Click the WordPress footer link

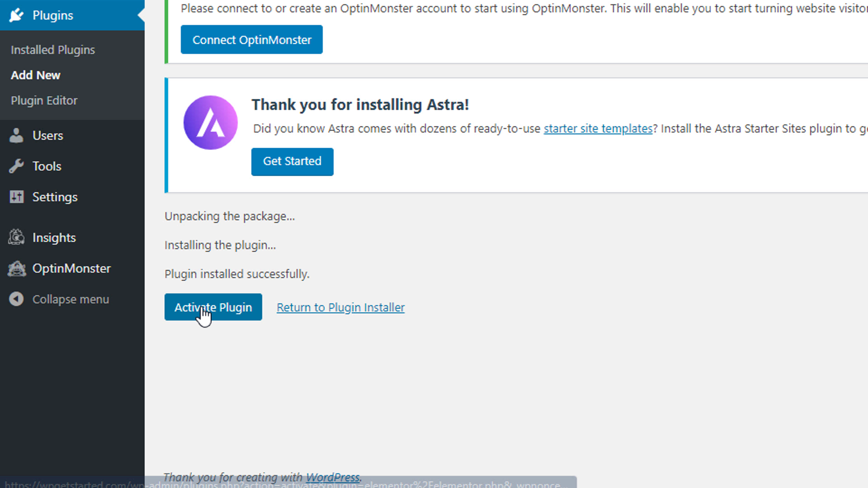point(333,477)
